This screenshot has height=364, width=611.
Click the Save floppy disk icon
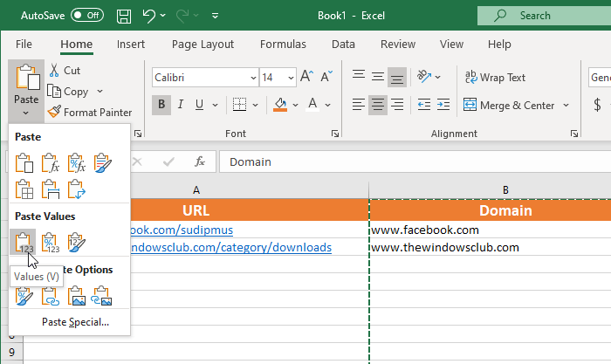[124, 16]
